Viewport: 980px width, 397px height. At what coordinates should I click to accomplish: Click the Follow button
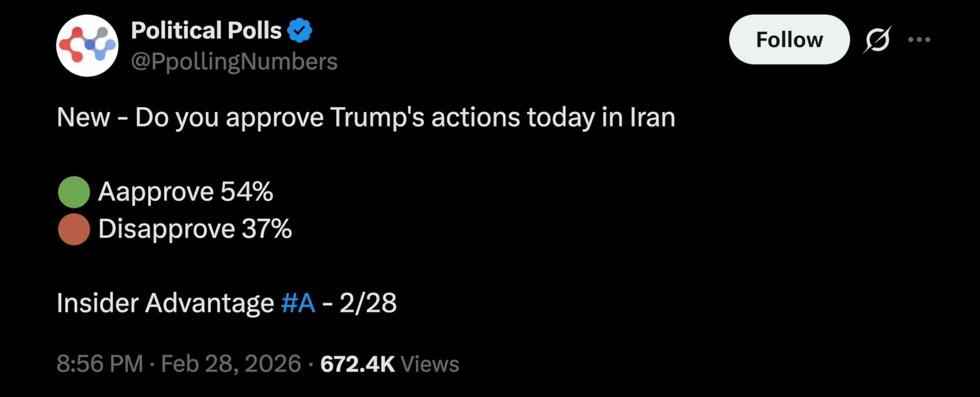pos(789,39)
